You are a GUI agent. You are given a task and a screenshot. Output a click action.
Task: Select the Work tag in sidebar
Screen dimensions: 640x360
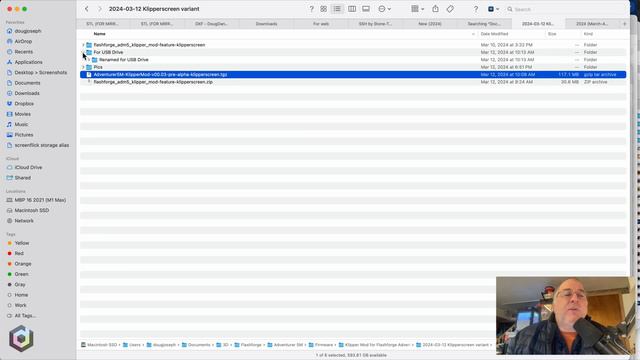click(20, 305)
